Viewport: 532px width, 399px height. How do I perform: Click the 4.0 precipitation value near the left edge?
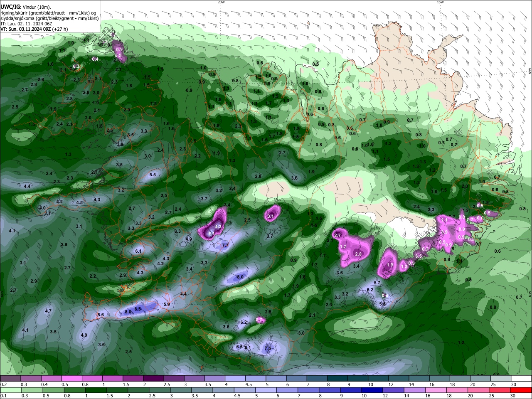click(x=42, y=208)
